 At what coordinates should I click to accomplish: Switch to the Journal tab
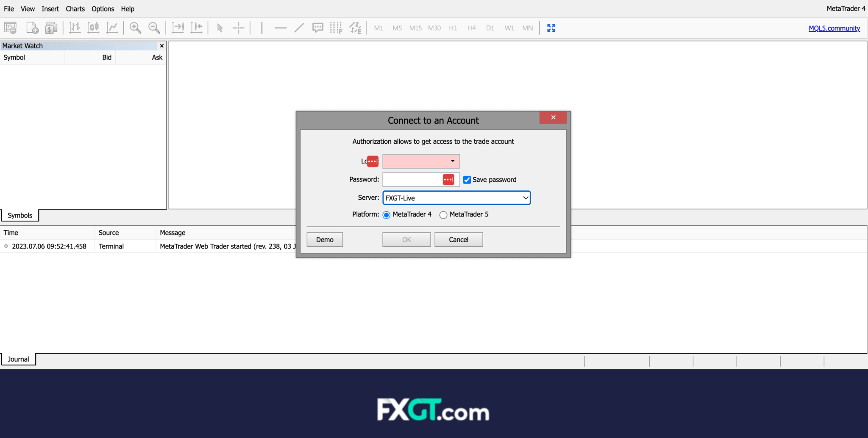[18, 359]
